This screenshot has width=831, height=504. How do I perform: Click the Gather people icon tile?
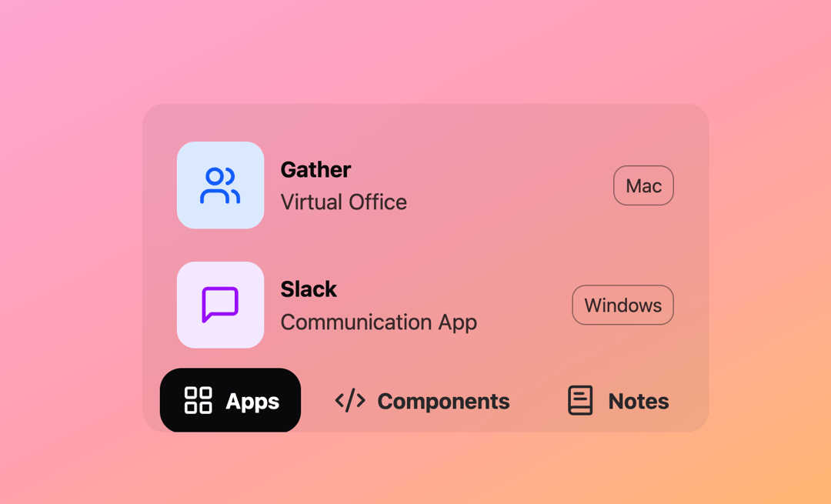pos(221,185)
